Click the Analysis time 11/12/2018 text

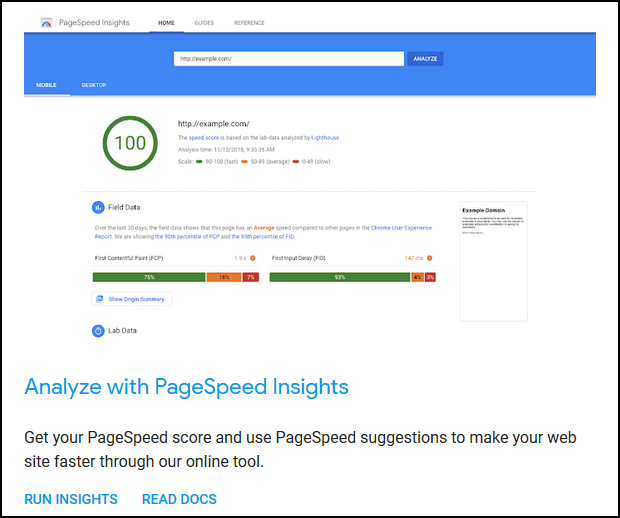(x=226, y=149)
